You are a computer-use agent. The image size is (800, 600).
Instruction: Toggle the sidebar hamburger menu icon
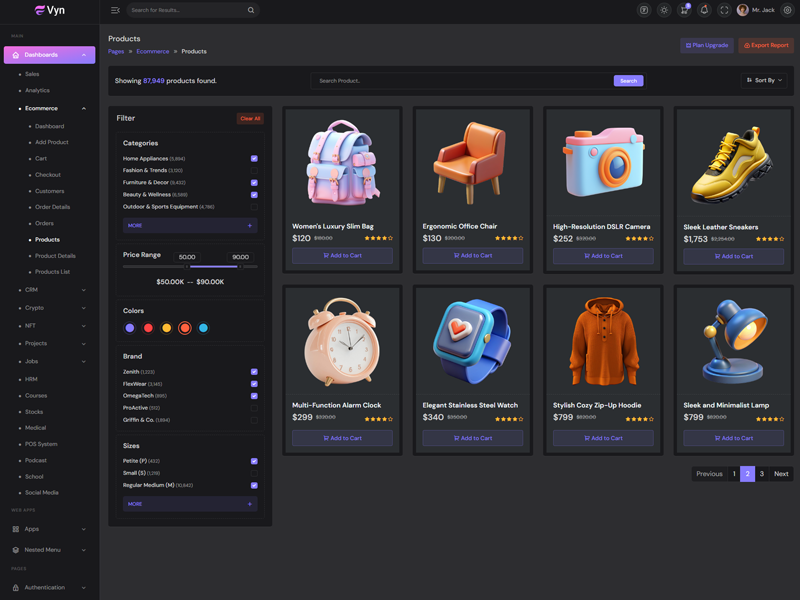click(115, 10)
